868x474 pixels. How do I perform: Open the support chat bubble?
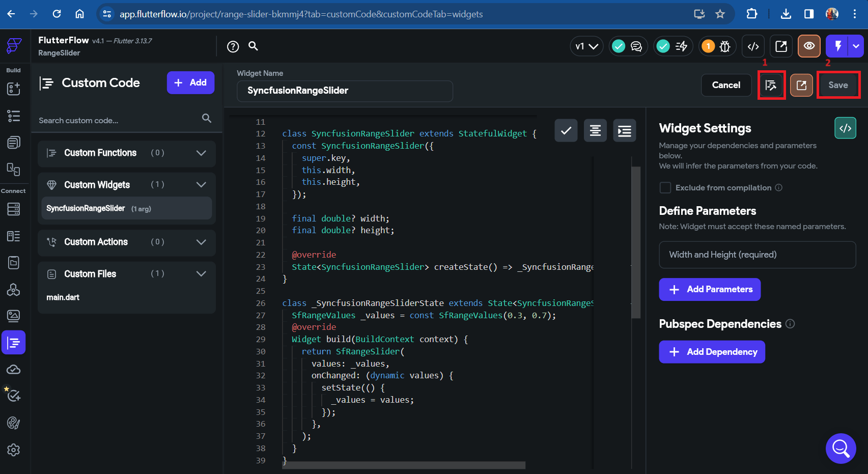point(841,448)
